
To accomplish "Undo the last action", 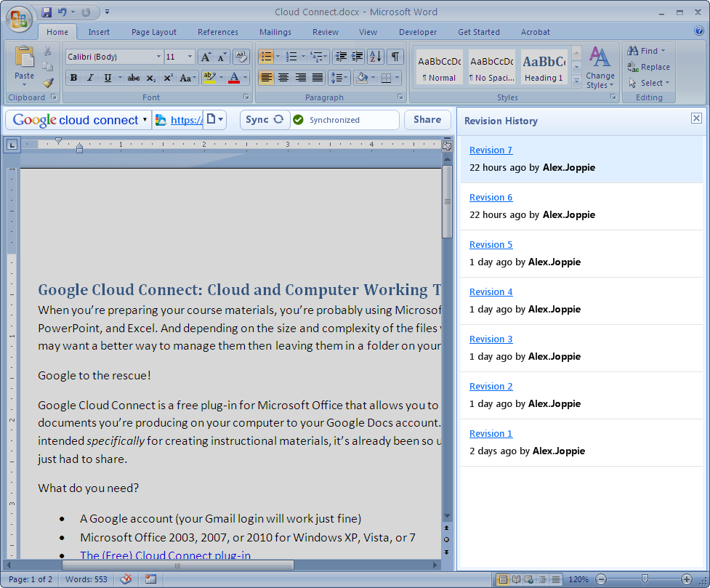I will click(x=62, y=12).
